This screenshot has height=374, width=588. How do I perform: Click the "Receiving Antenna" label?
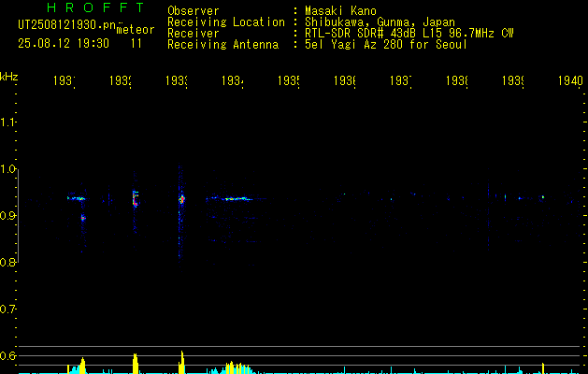coord(223,45)
